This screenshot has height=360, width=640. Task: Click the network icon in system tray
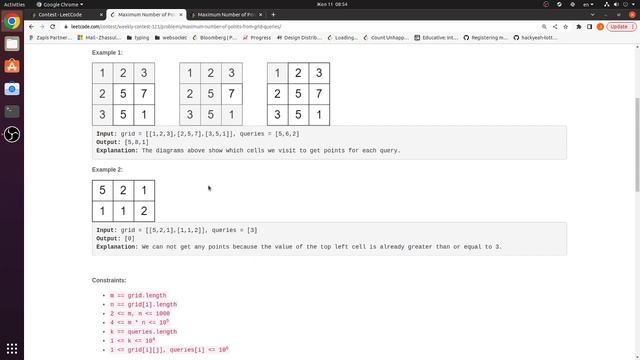[x=607, y=4]
